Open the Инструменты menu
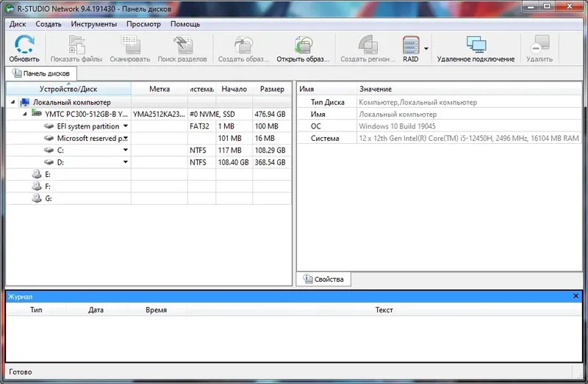 [x=94, y=24]
